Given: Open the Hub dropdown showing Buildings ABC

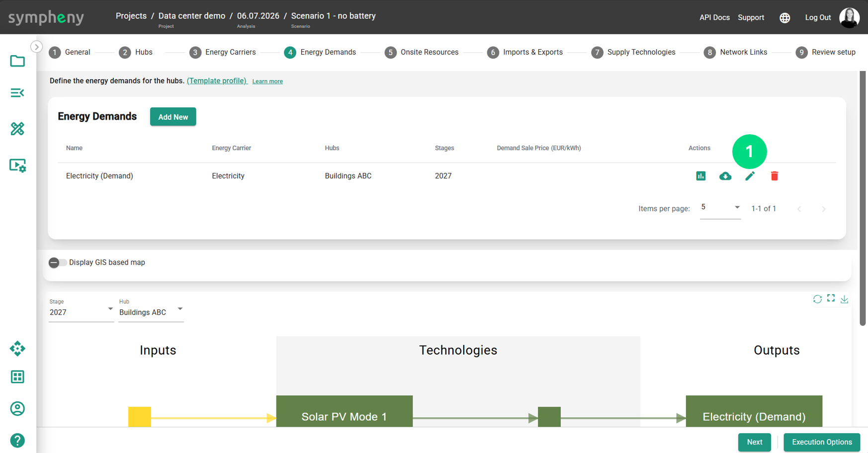Looking at the screenshot, I should 151,310.
